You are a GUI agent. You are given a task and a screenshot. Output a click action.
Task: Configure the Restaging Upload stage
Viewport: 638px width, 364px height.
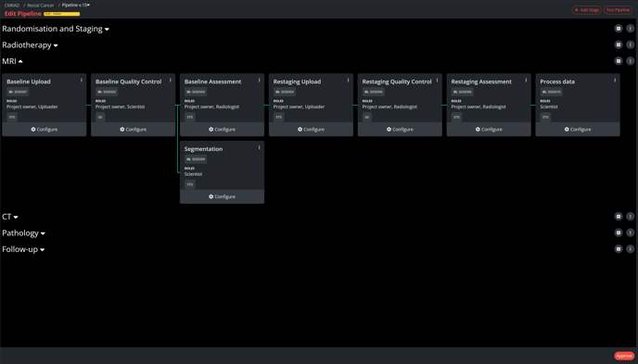pyautogui.click(x=311, y=129)
